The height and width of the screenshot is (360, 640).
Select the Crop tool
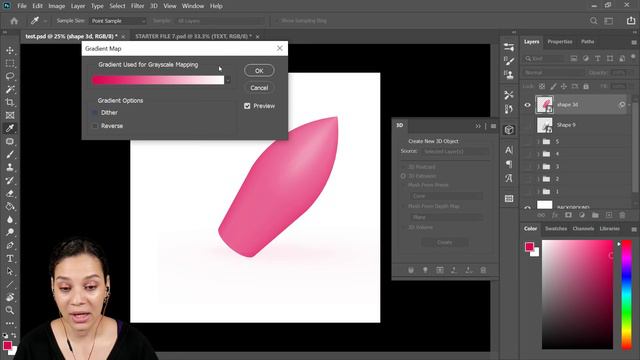pyautogui.click(x=10, y=102)
